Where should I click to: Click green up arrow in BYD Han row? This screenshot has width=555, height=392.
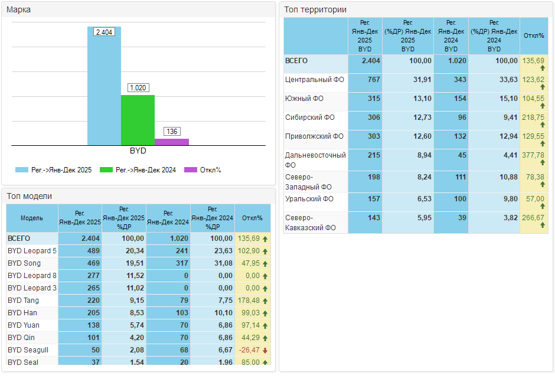pyautogui.click(x=265, y=313)
